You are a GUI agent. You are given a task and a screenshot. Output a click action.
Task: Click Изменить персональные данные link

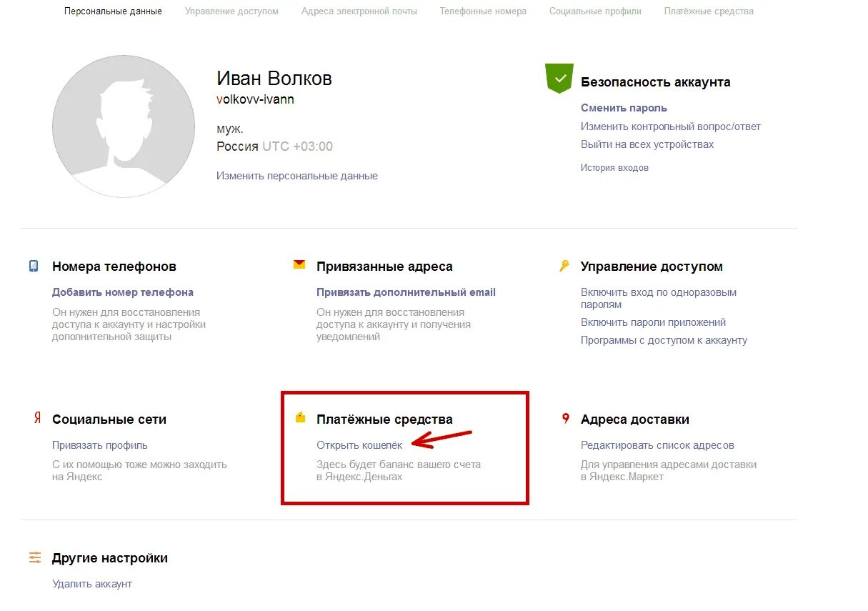(297, 176)
